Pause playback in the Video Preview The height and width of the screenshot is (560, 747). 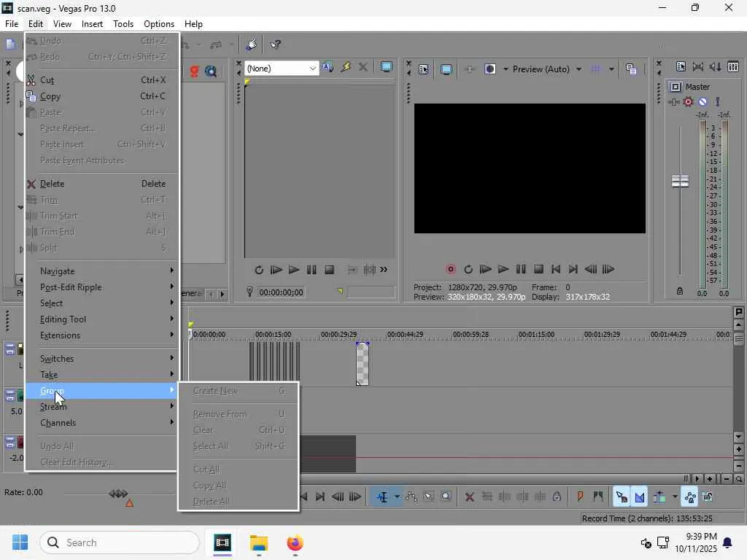(x=521, y=269)
